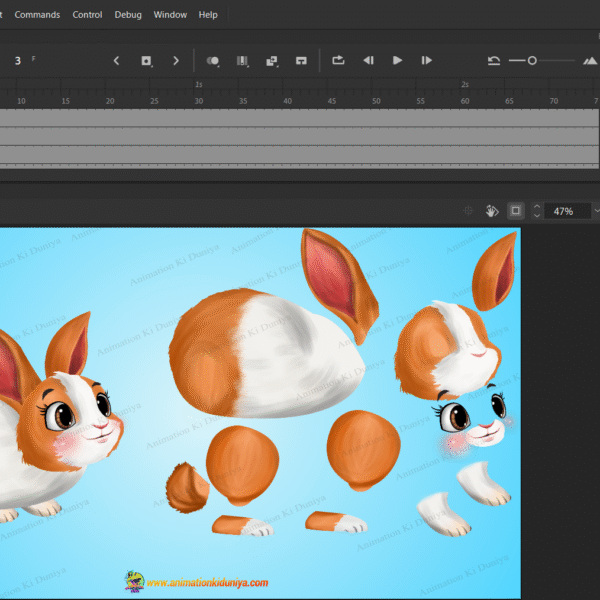This screenshot has width=600, height=600.
Task: Adjust the timeline zoom slider handle
Action: click(x=532, y=60)
